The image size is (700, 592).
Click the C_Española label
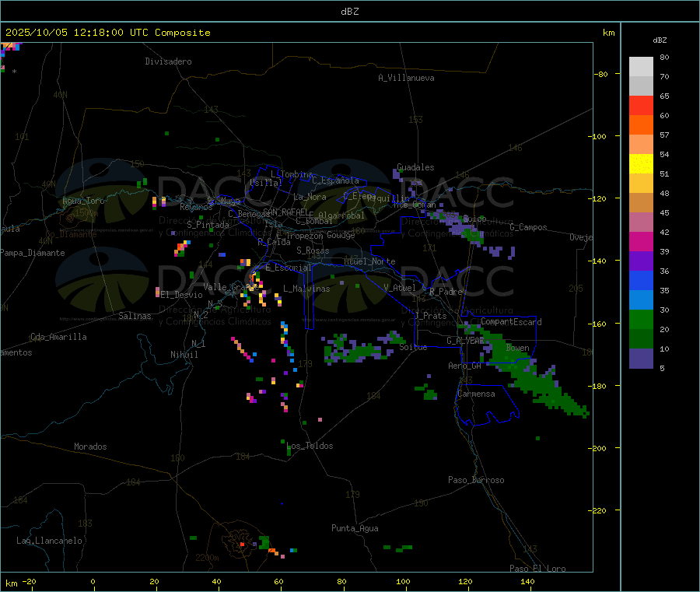click(336, 180)
